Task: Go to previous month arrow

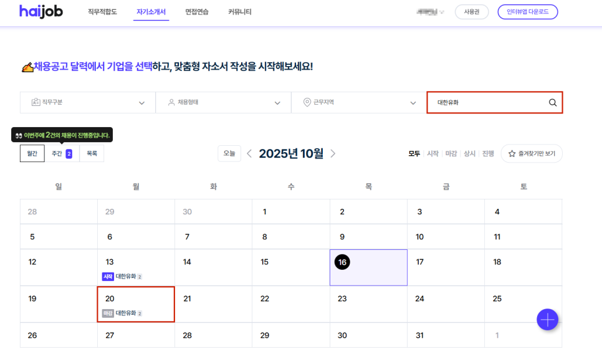Action: coord(249,153)
